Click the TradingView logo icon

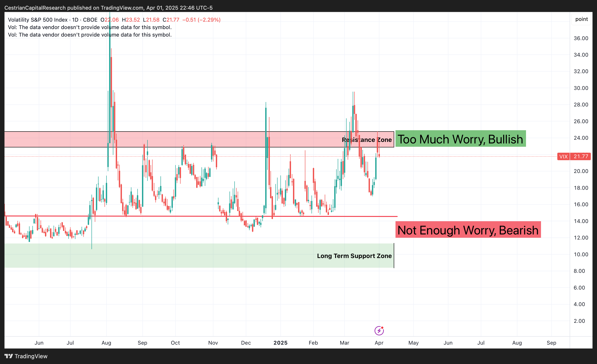click(x=8, y=356)
